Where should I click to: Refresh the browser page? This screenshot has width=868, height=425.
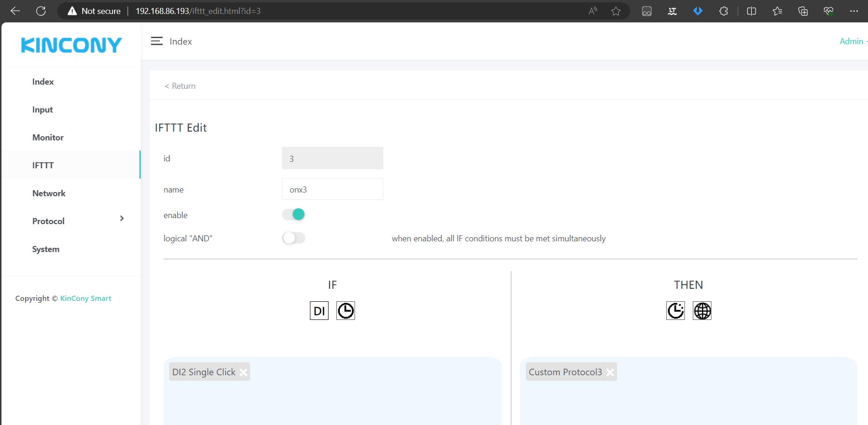click(x=41, y=11)
